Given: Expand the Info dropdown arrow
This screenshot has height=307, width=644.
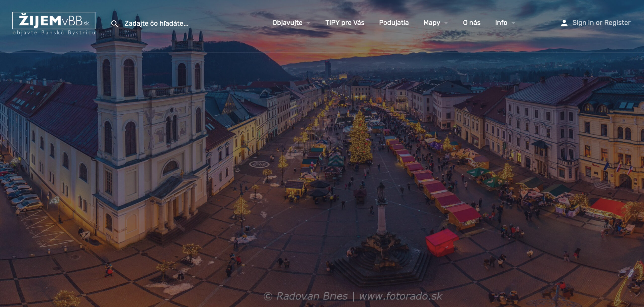Looking at the screenshot, I should (x=513, y=23).
